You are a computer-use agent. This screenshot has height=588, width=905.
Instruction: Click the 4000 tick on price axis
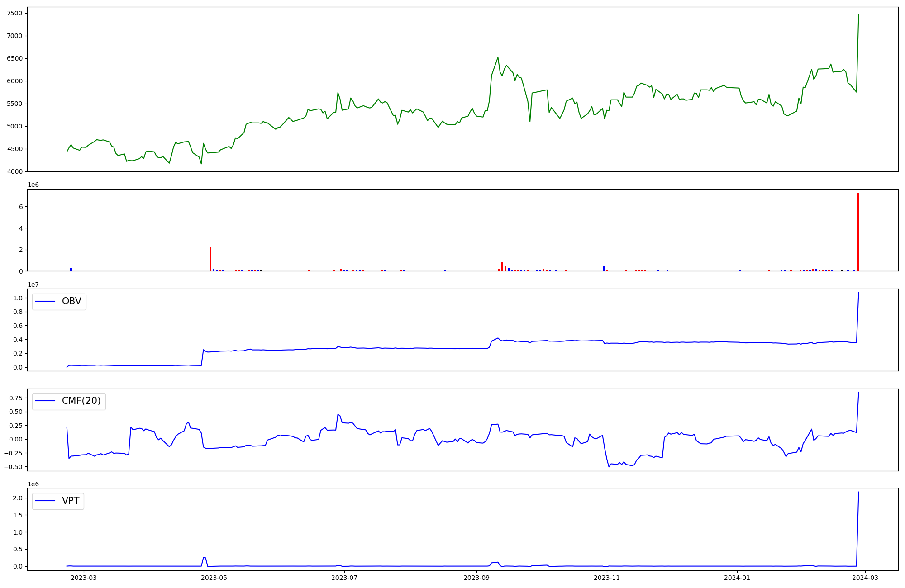[x=15, y=171]
